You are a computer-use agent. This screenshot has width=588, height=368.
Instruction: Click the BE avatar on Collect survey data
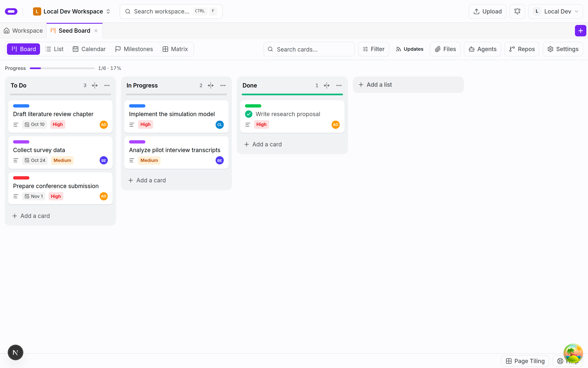pyautogui.click(x=104, y=160)
